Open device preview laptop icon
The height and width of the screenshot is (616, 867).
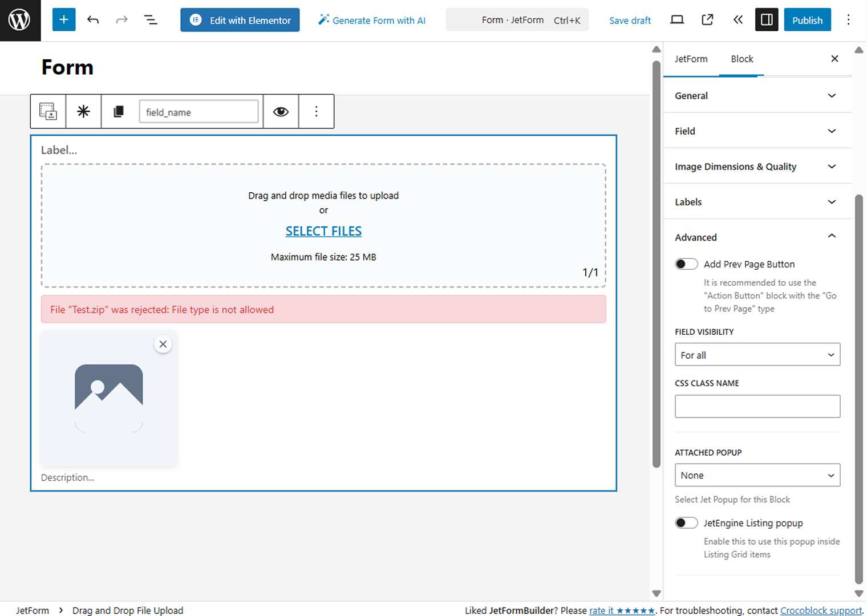[x=677, y=20]
